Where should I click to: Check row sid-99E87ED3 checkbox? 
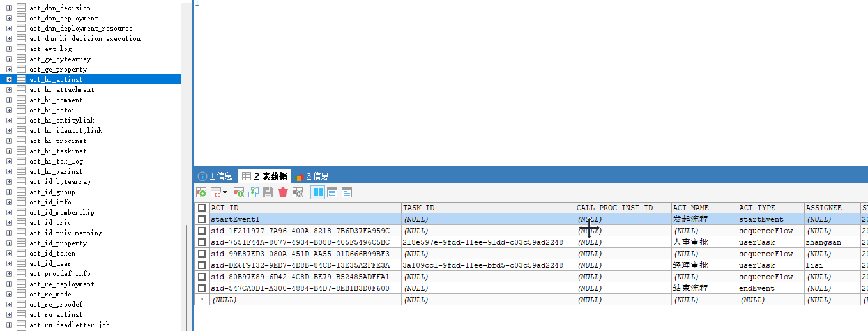click(x=202, y=254)
